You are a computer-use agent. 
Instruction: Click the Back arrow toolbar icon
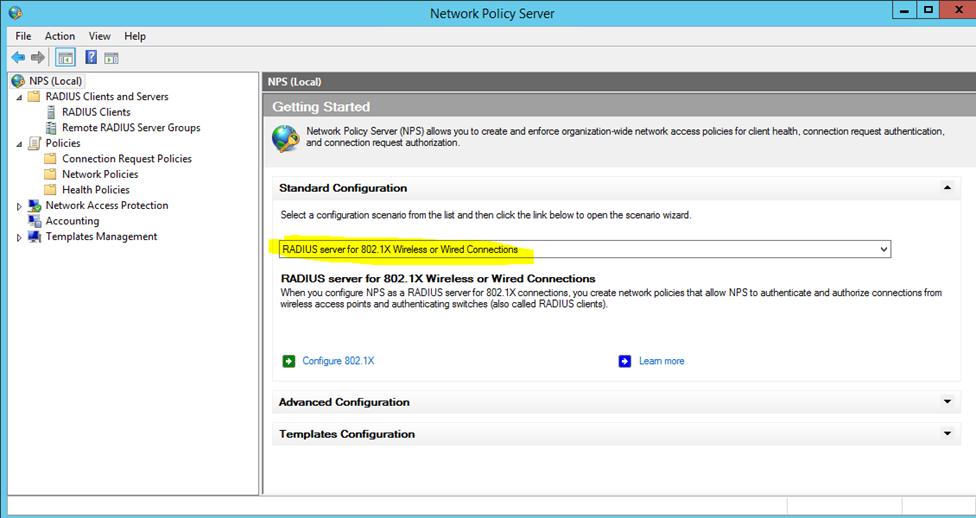click(17, 58)
